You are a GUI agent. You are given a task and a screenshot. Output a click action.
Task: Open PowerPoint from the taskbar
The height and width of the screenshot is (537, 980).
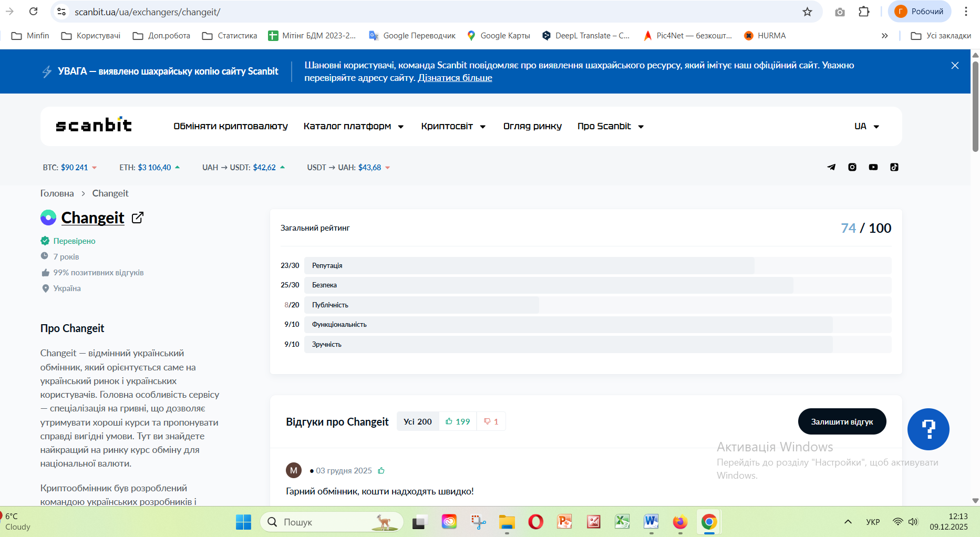click(565, 522)
